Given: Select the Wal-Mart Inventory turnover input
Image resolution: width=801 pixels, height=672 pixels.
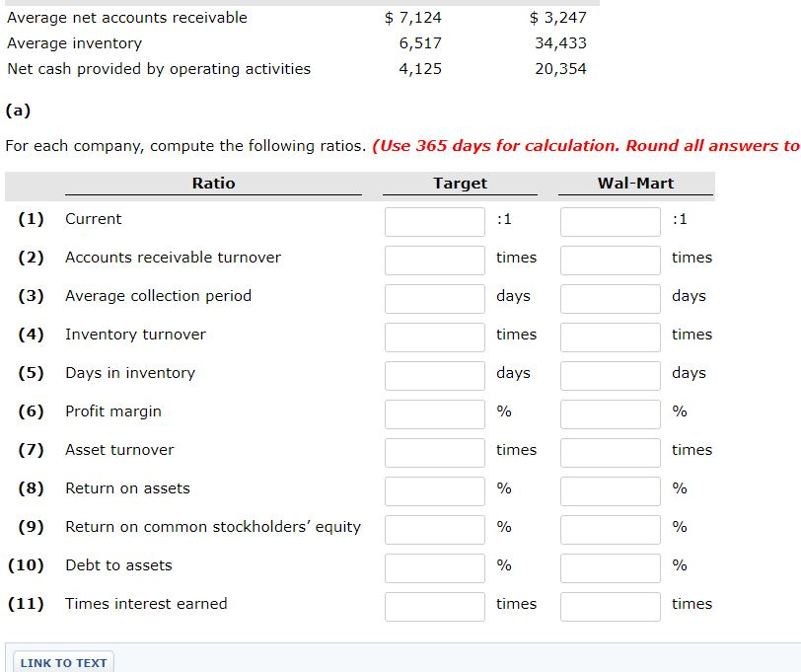Looking at the screenshot, I should tap(609, 336).
